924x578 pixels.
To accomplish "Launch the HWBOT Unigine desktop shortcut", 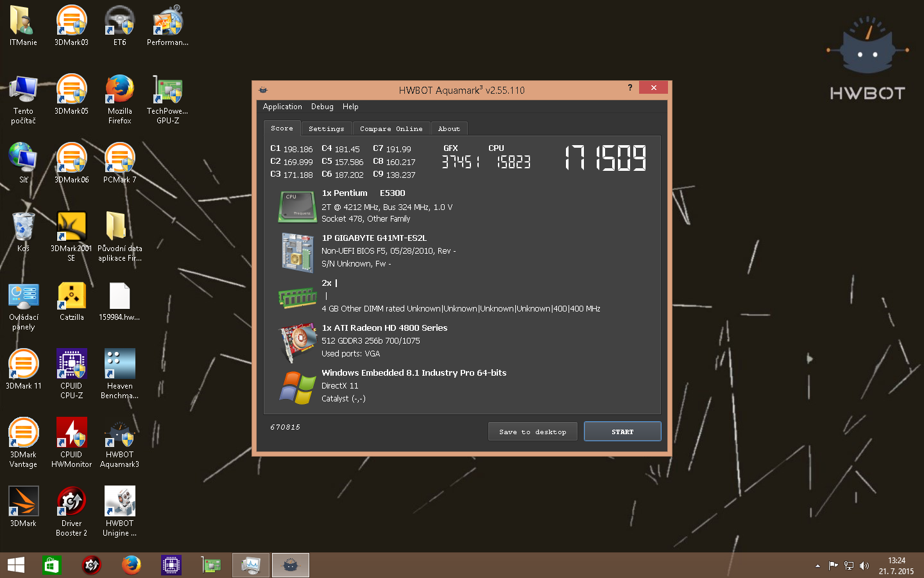I will point(119,511).
